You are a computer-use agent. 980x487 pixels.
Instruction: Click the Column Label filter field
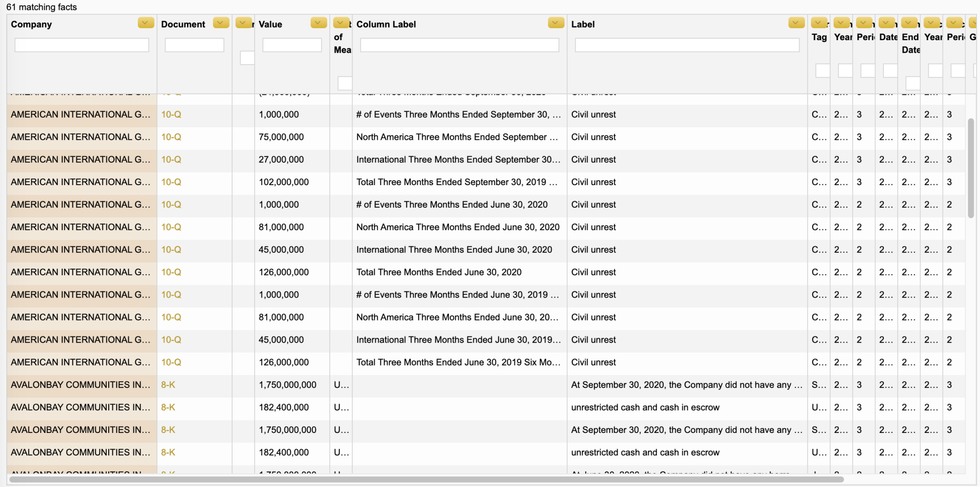tap(459, 45)
